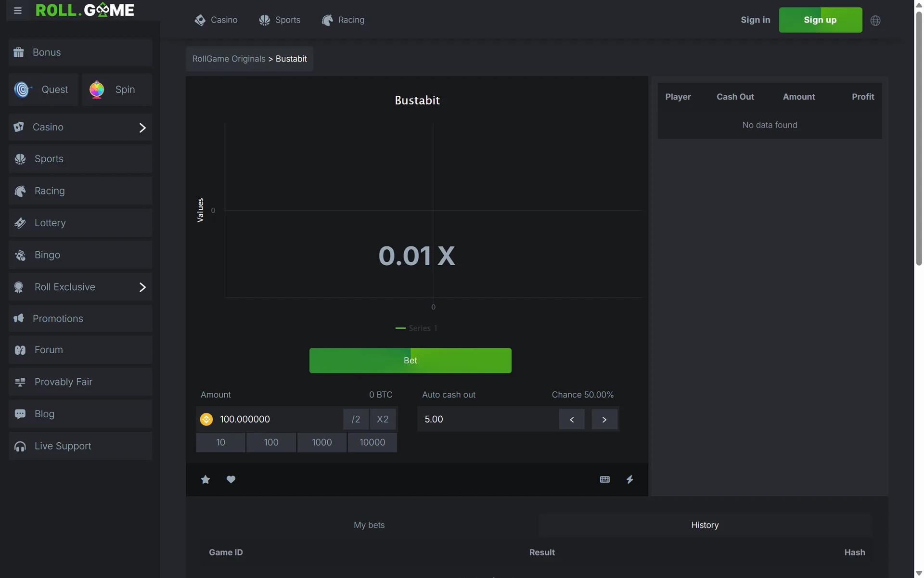The height and width of the screenshot is (578, 924).
Task: Open Blog in sidebar
Action: (80, 414)
